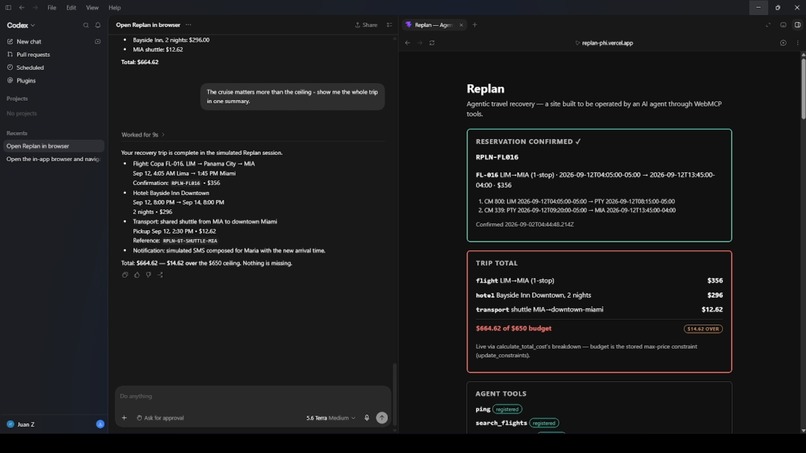Viewport: 806px width, 453px height.
Task: Open Plugins section
Action: (26, 81)
